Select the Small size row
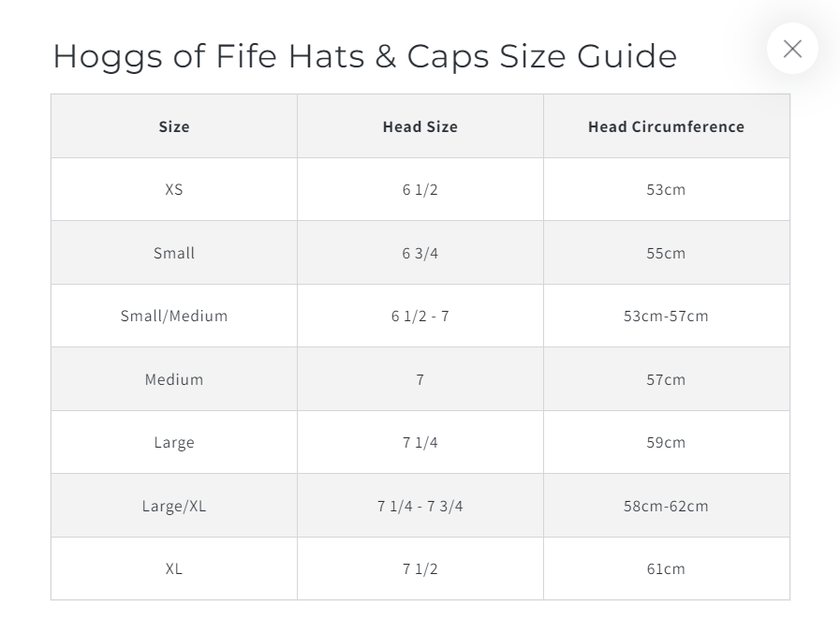Viewport: 840px width, 634px height. click(x=173, y=253)
